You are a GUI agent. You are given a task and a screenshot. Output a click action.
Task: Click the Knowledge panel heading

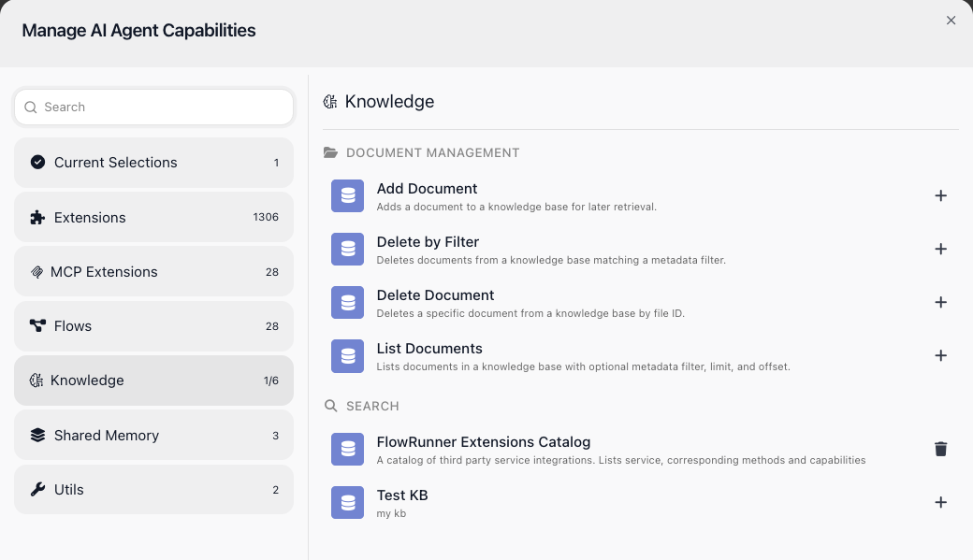389,102
